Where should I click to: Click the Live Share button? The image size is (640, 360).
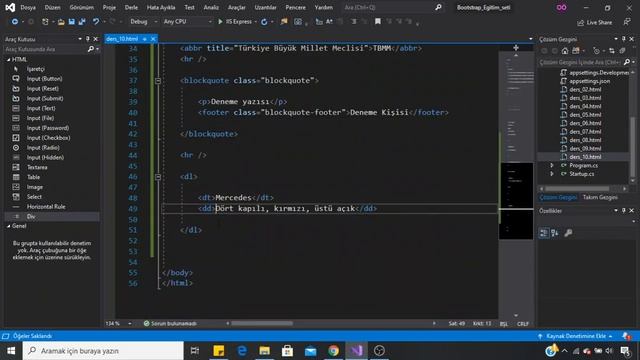click(594, 22)
